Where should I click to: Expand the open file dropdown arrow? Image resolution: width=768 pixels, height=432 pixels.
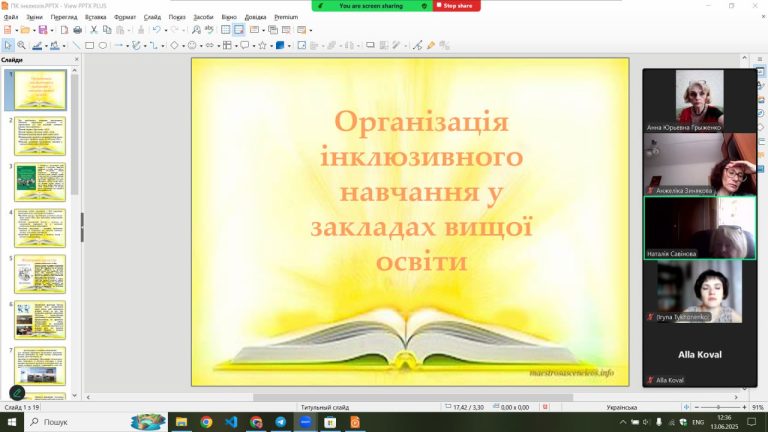(34, 30)
